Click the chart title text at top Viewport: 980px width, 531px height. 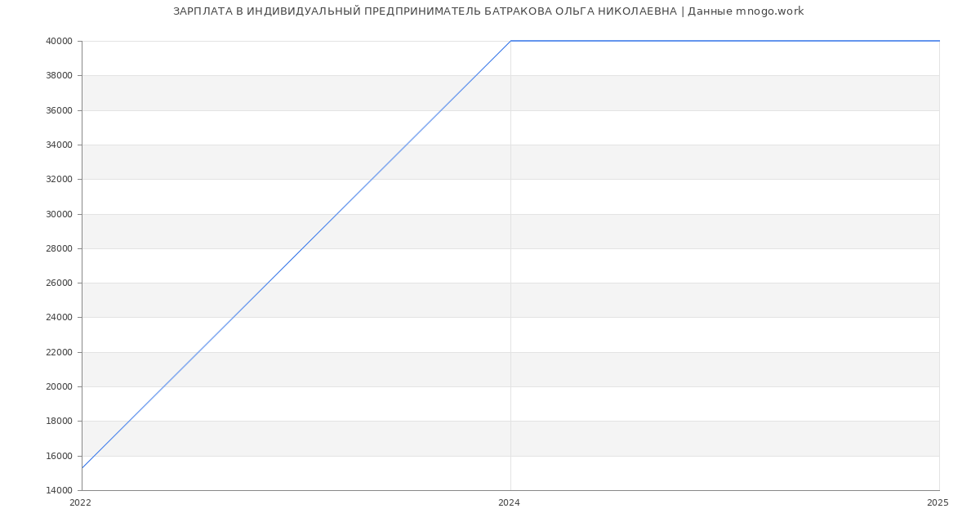[488, 11]
